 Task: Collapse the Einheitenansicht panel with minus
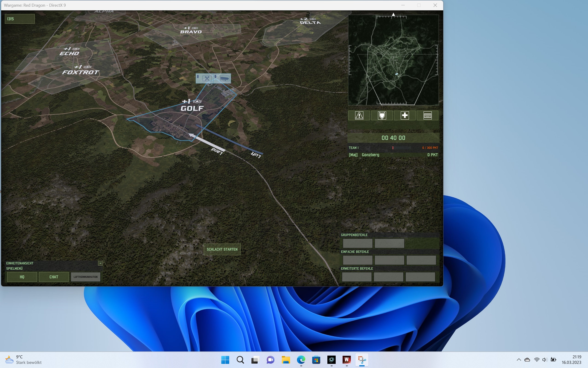click(100, 263)
